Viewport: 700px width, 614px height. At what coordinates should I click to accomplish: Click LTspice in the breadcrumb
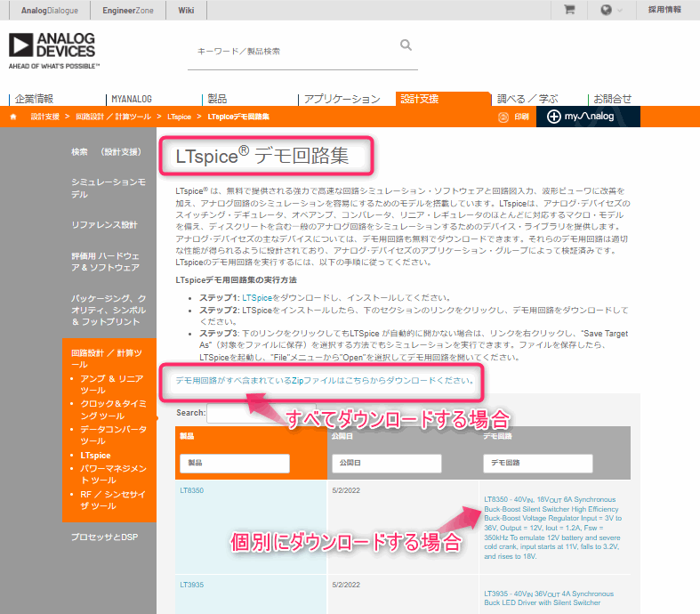click(x=179, y=117)
